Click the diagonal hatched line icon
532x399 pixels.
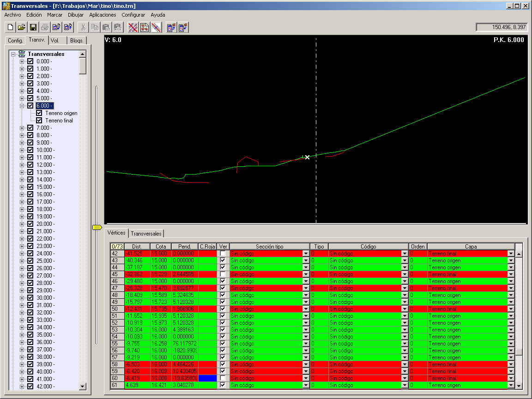point(156,28)
